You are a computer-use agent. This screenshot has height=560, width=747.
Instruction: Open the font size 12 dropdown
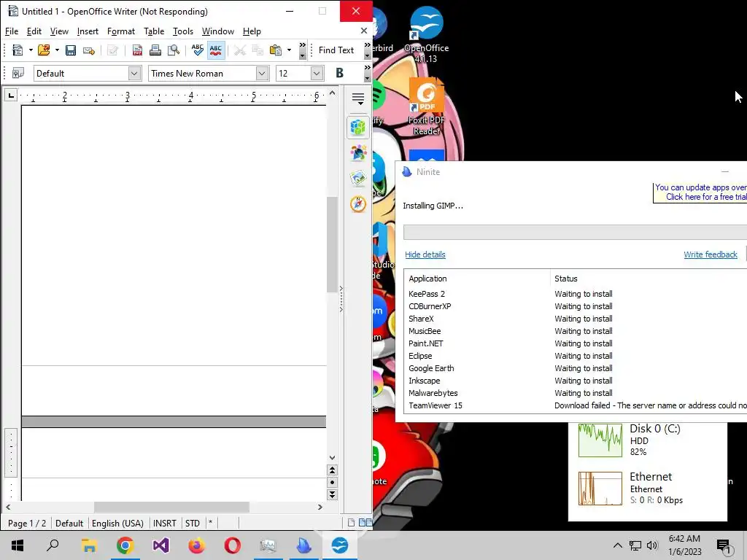pyautogui.click(x=317, y=74)
